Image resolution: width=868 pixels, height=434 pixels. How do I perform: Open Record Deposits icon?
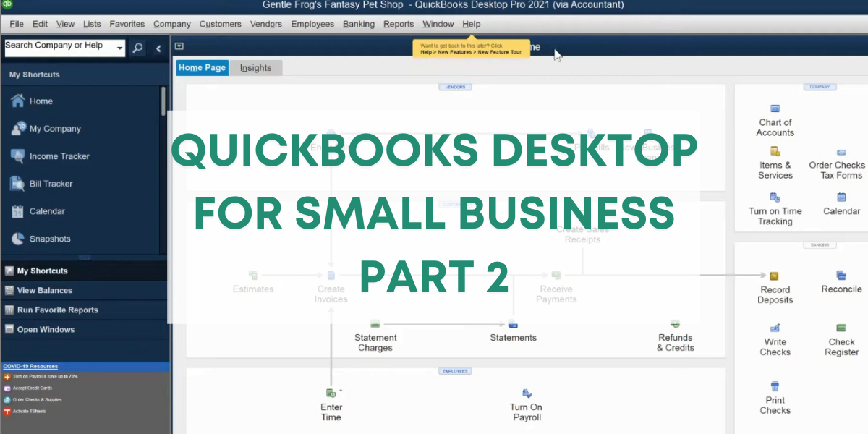tap(775, 276)
